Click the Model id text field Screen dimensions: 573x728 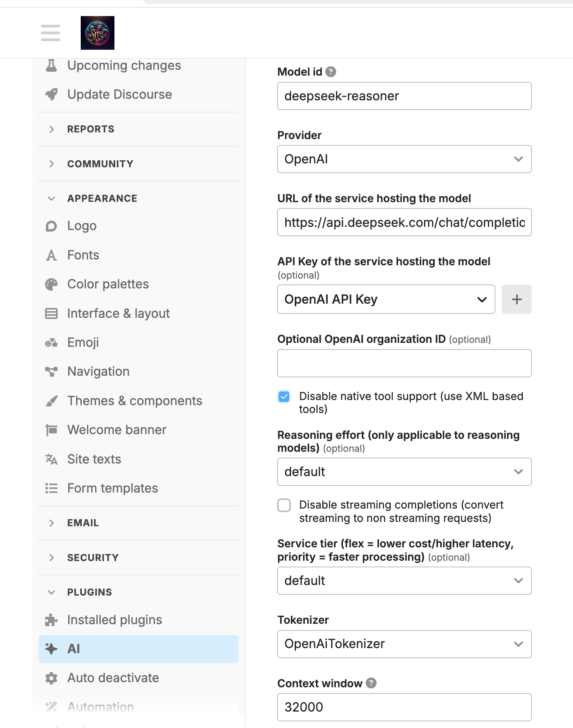pos(404,96)
